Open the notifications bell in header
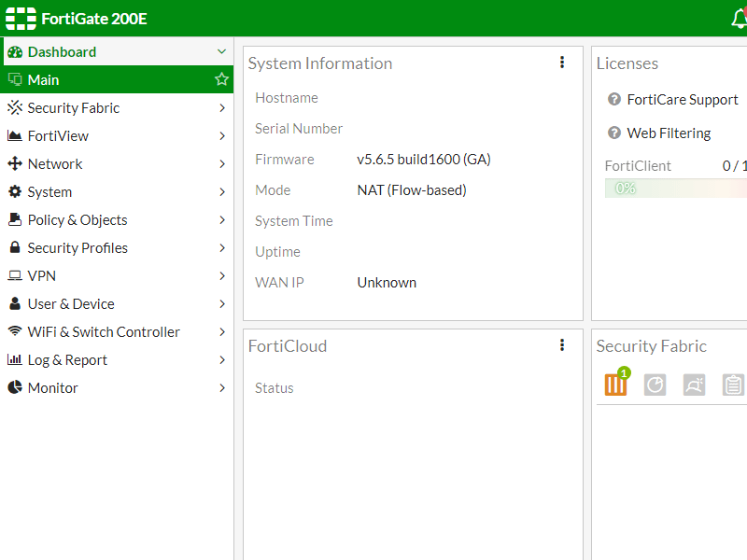The height and width of the screenshot is (560, 747). point(738,19)
